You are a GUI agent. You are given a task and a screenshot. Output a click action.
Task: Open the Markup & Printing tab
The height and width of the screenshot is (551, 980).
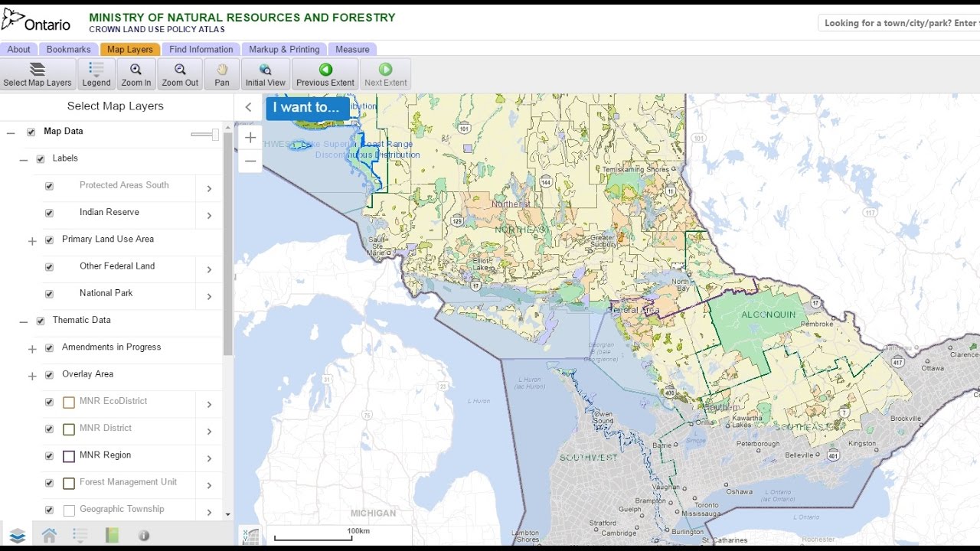point(284,49)
